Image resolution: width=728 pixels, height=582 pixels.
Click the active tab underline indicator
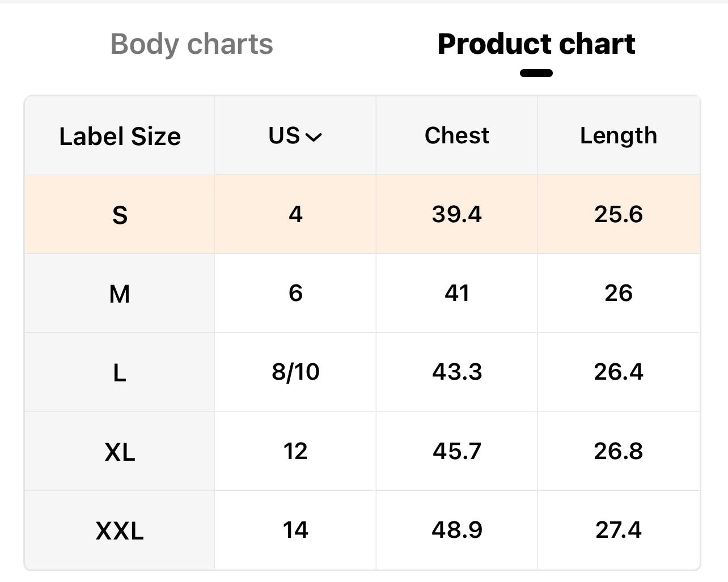click(536, 73)
